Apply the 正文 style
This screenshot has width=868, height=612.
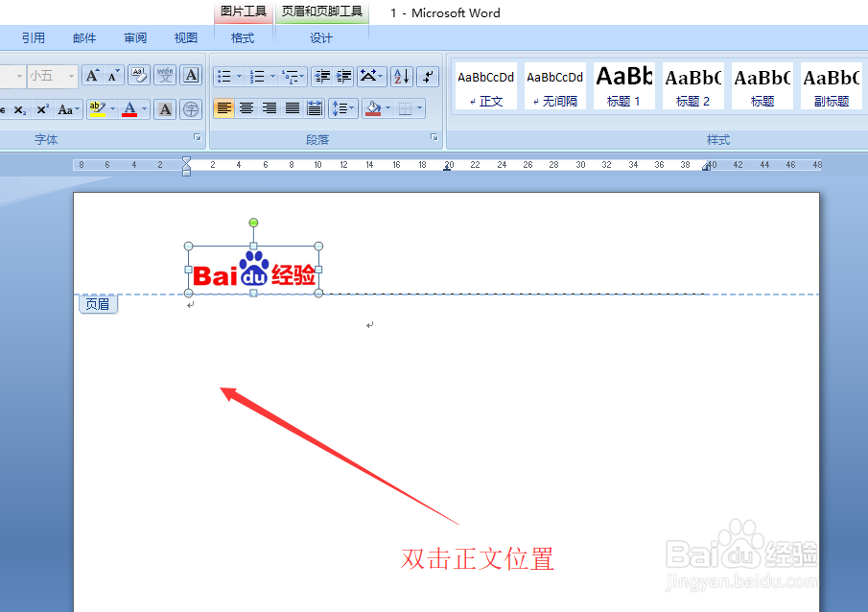pyautogui.click(x=485, y=85)
